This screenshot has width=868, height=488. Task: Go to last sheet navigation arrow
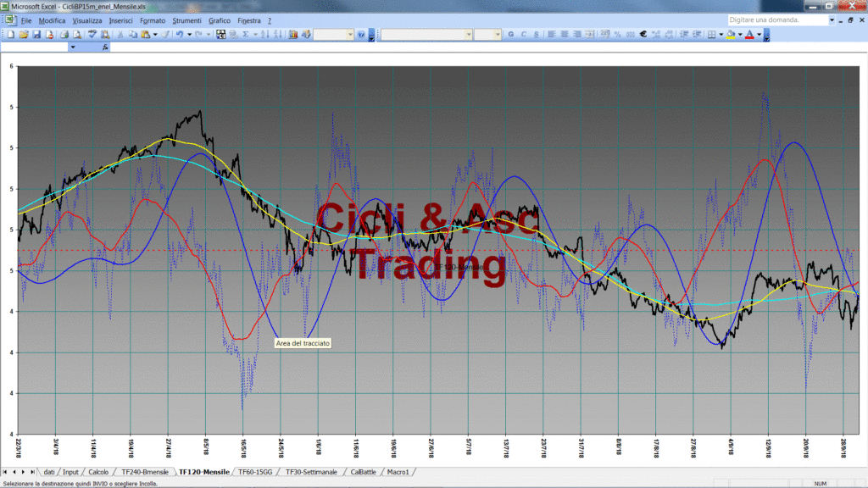pyautogui.click(x=32, y=472)
